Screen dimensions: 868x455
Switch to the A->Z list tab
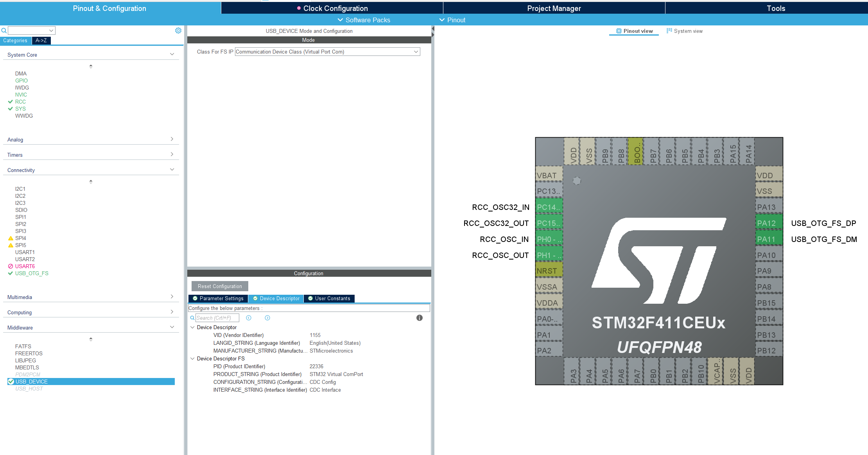point(41,40)
